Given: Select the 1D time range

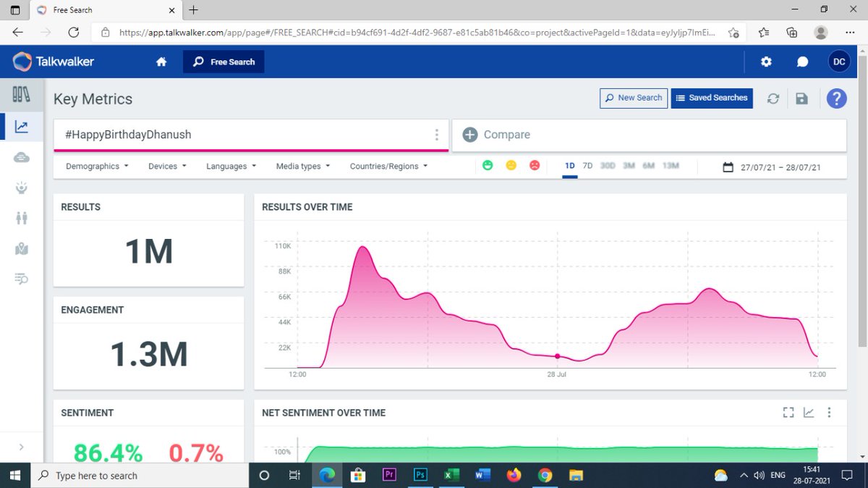Looking at the screenshot, I should 570,166.
